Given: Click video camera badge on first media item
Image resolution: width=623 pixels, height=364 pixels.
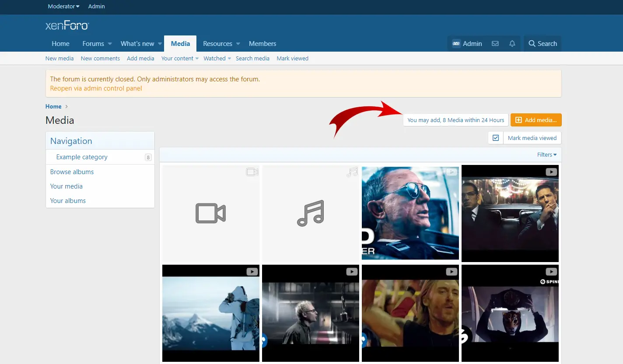Looking at the screenshot, I should (252, 172).
